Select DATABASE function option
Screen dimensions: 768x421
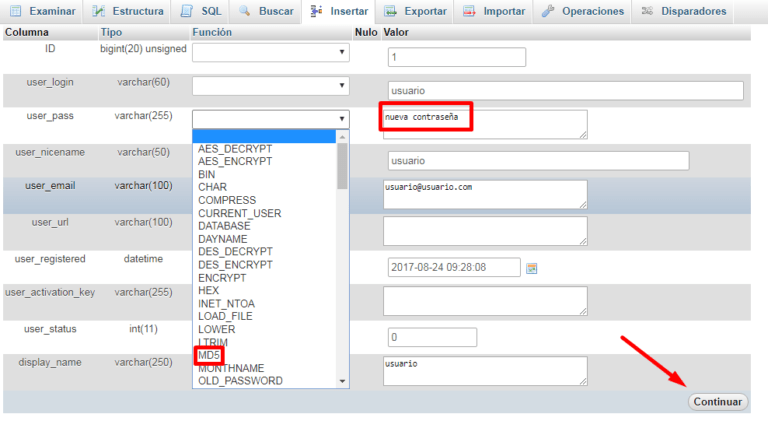224,226
